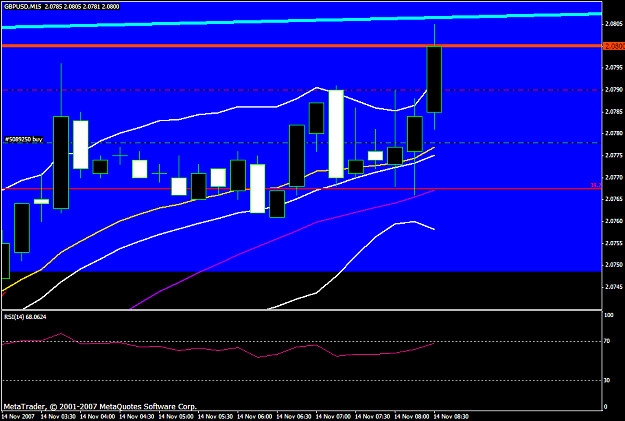
Task: Click the 70 level on RSI scale
Action: click(x=607, y=341)
